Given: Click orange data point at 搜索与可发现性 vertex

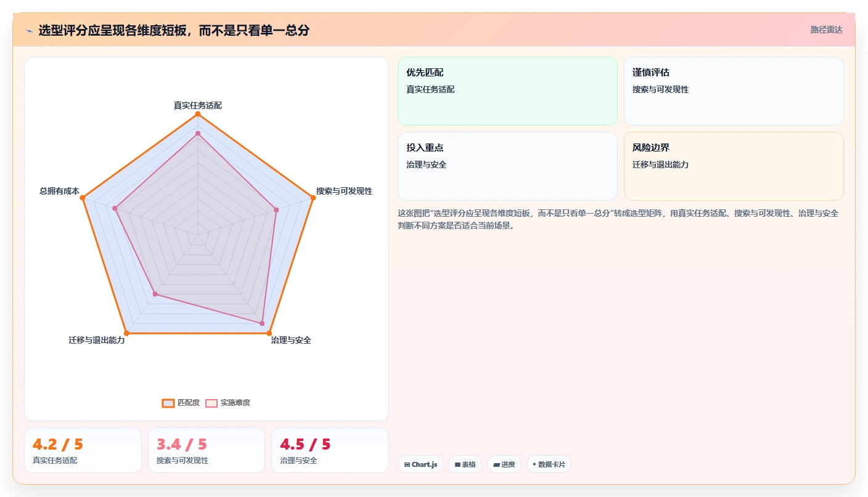Looking at the screenshot, I should (x=313, y=198).
